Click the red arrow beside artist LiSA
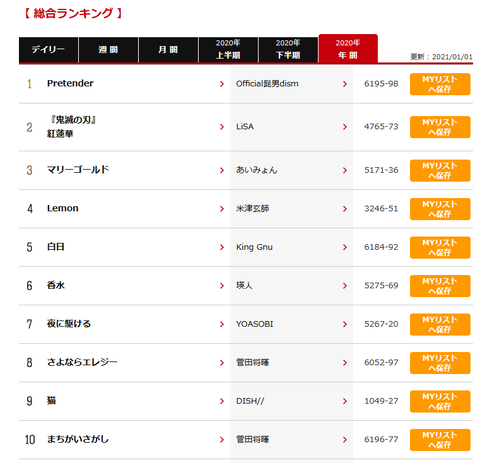Screen dimensions: 480x463 click(x=345, y=127)
